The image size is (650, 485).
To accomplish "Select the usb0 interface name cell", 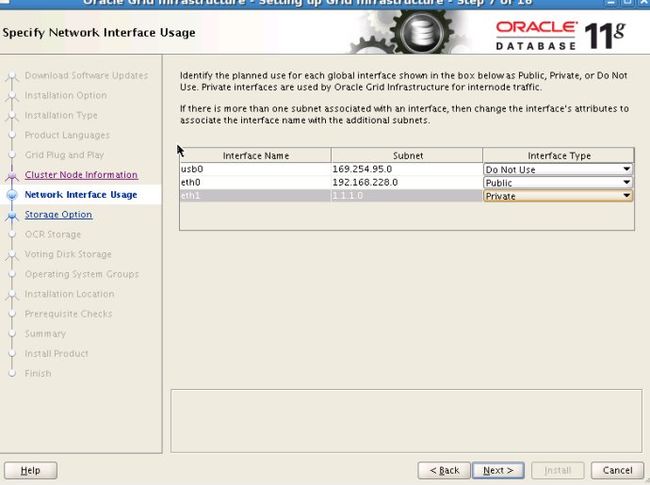I will (255, 169).
